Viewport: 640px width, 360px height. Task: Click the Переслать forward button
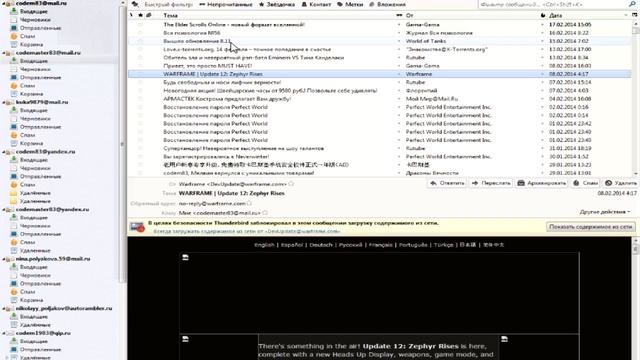click(x=491, y=183)
